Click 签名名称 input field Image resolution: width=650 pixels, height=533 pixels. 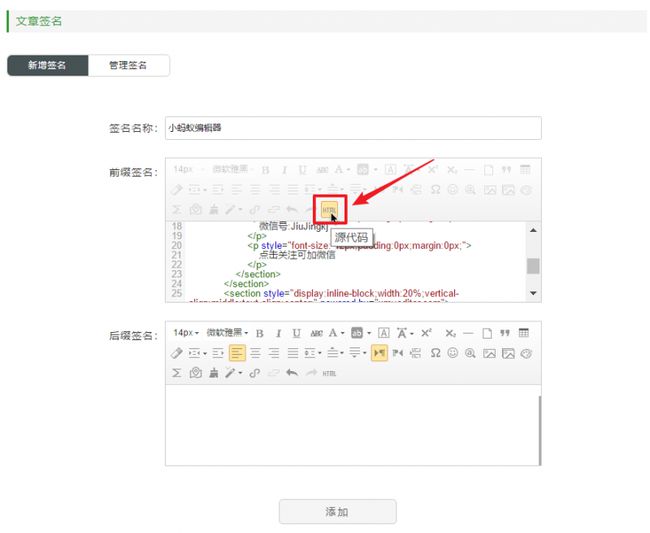[353, 128]
